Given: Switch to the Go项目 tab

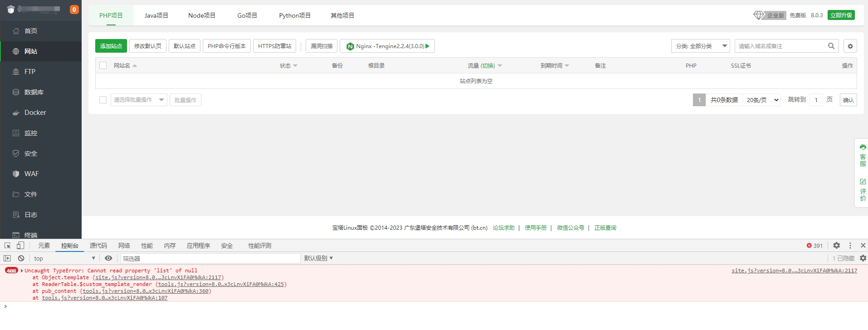Looking at the screenshot, I should pyautogui.click(x=247, y=15).
